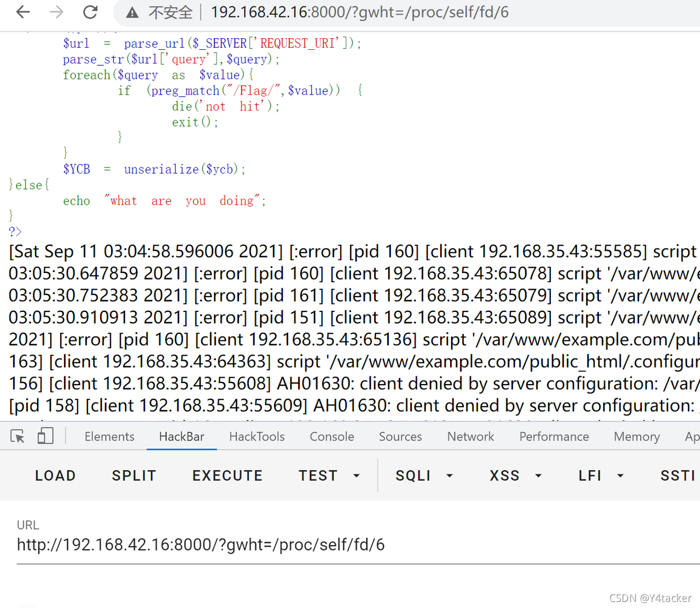Click the browser forward arrow
Screen dimensions: 700x608
(56, 11)
